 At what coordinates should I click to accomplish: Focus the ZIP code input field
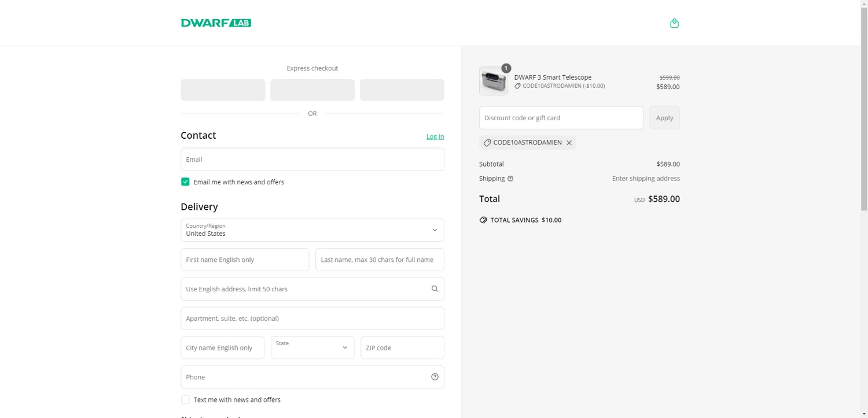(402, 347)
